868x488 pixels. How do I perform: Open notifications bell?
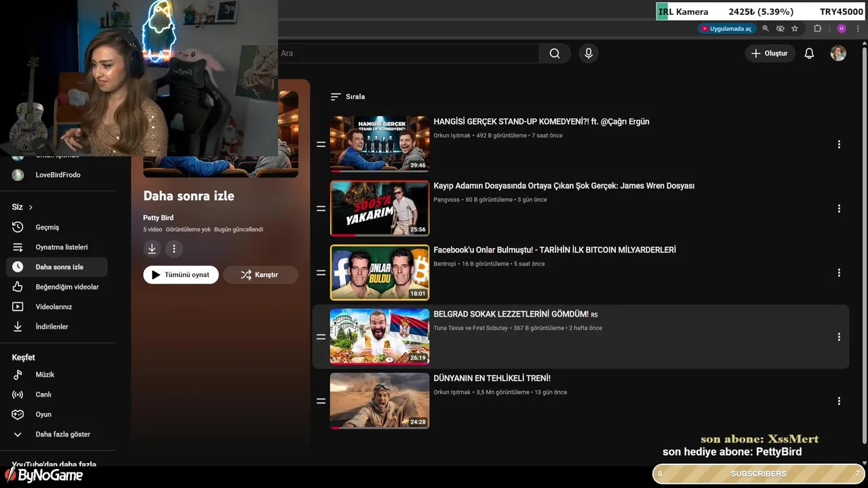[809, 54]
